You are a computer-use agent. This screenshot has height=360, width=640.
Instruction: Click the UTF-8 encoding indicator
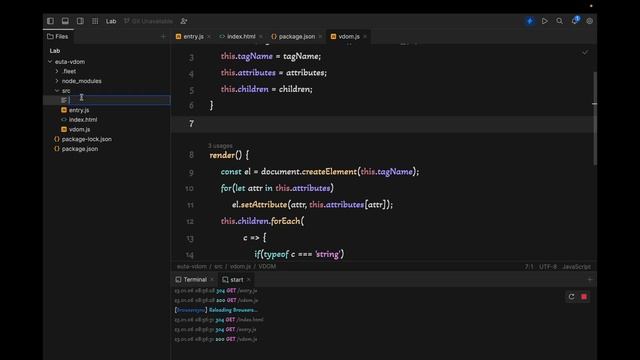(x=548, y=267)
